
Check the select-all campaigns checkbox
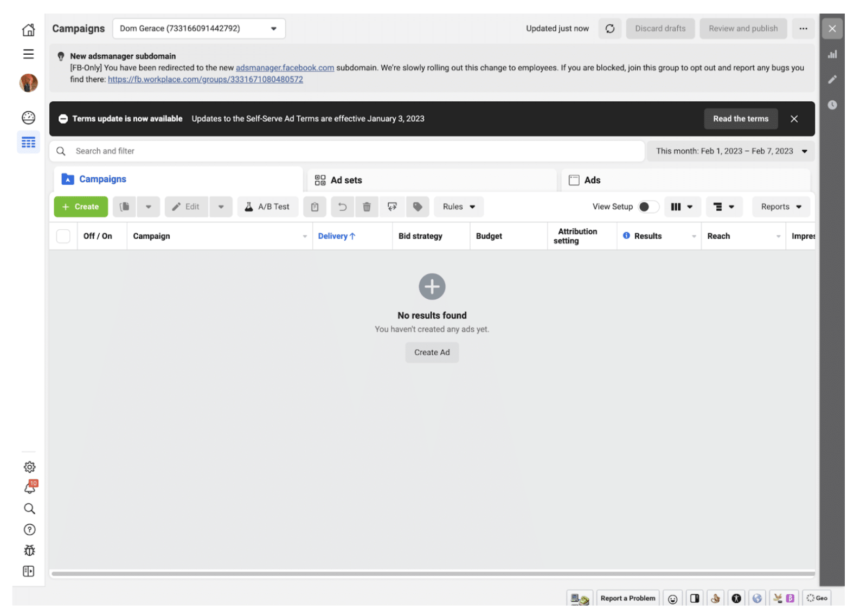tap(63, 236)
